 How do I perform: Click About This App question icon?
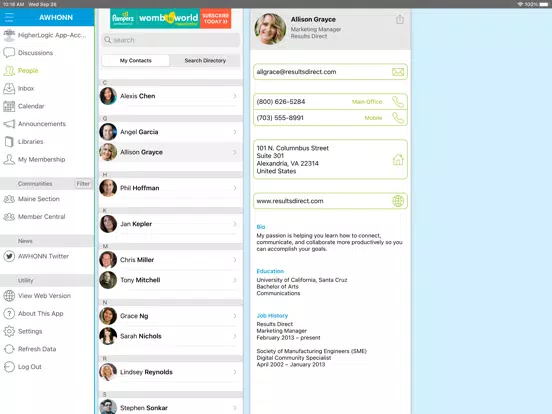click(x=9, y=313)
